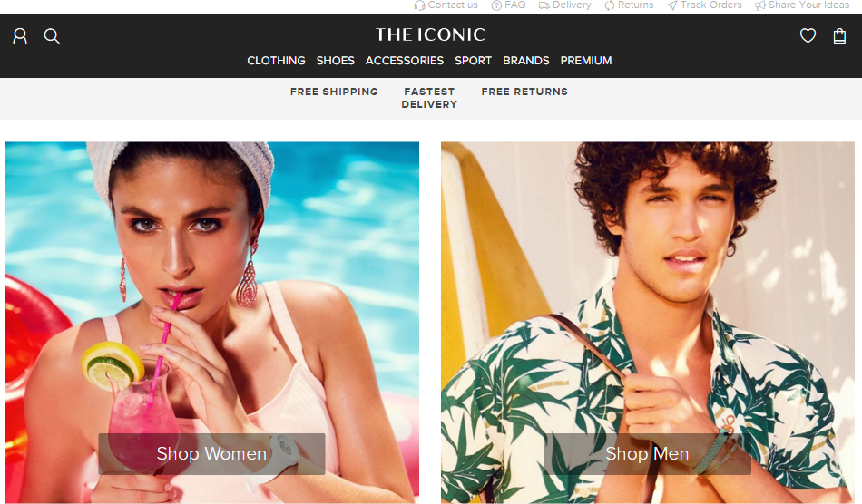Click the Track Orders paper plane icon
862x504 pixels.
(671, 5)
